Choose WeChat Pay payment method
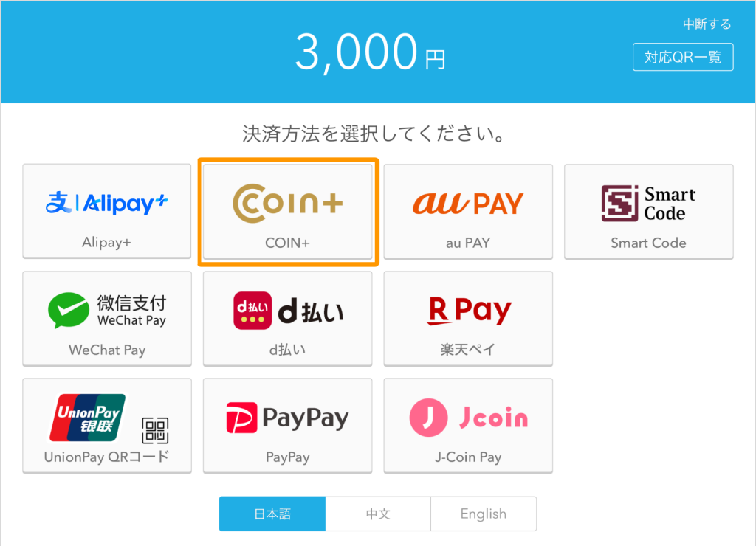 107,319
